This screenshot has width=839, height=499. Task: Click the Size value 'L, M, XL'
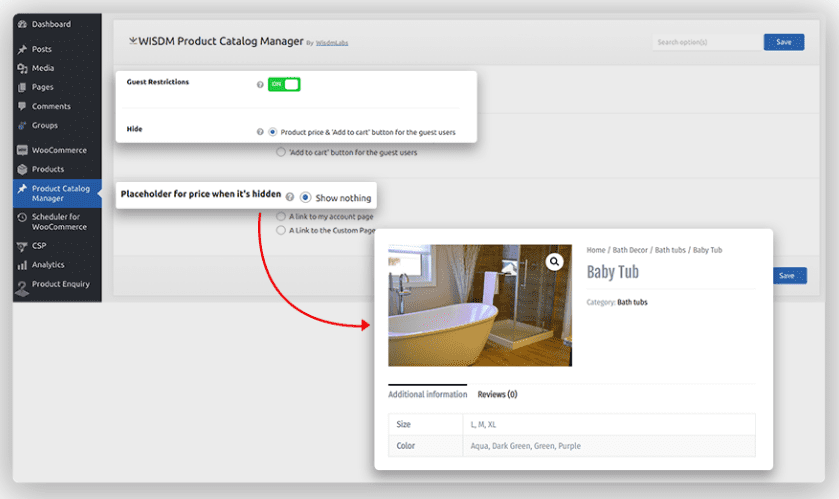click(x=483, y=425)
